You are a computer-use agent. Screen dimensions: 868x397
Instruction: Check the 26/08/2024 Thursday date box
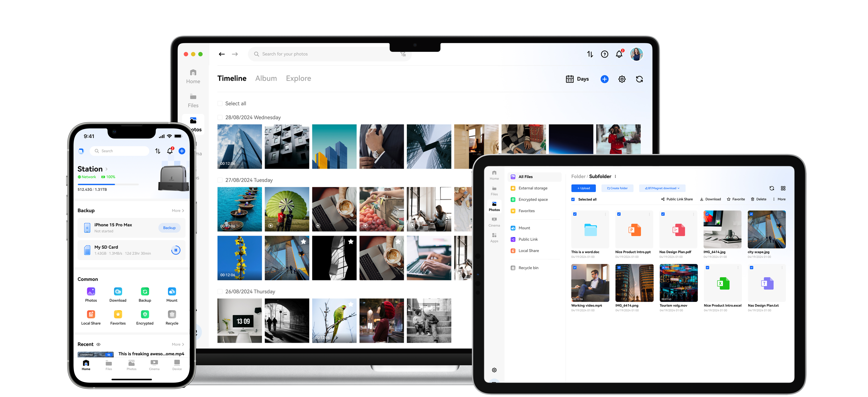click(x=220, y=291)
